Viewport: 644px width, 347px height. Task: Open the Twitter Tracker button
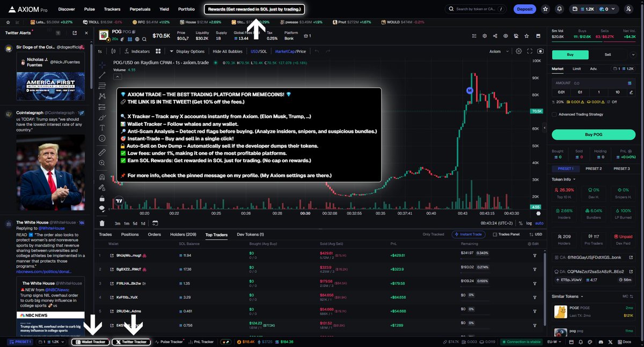pyautogui.click(x=131, y=342)
